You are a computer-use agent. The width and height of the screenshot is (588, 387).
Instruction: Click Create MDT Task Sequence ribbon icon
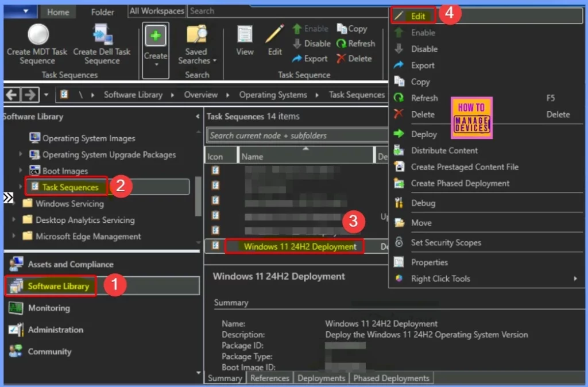click(x=37, y=44)
